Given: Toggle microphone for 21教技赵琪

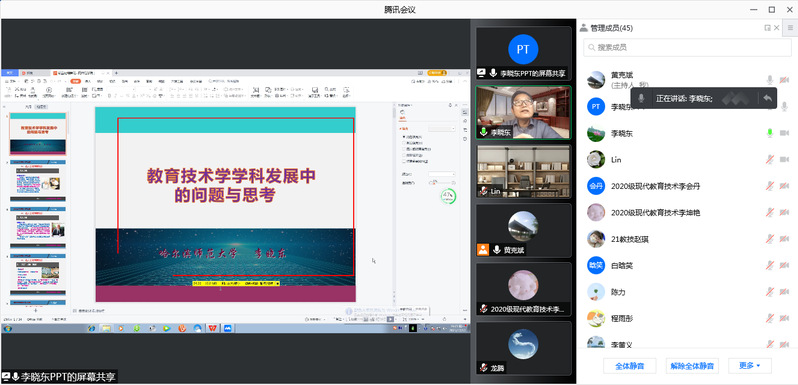Looking at the screenshot, I should pyautogui.click(x=770, y=239).
